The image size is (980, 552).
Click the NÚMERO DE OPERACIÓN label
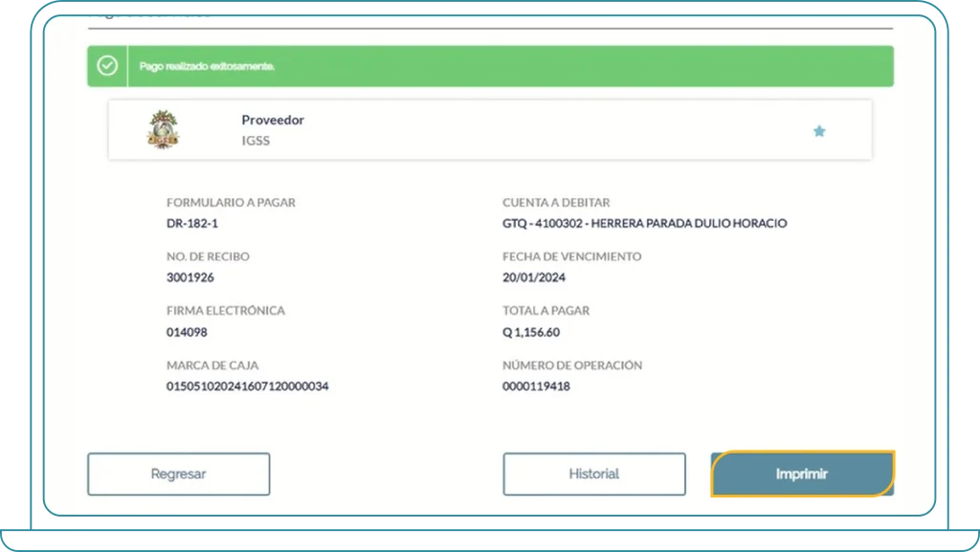(572, 365)
